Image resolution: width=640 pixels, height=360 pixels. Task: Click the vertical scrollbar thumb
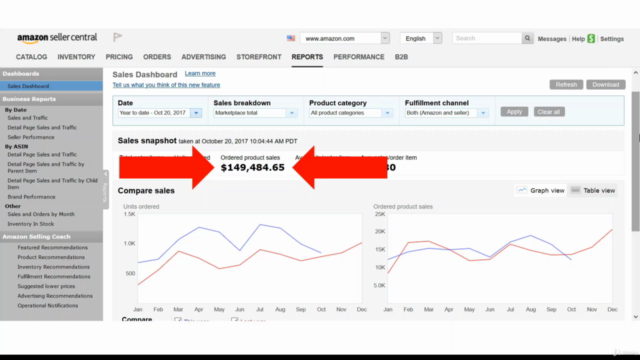(636, 161)
